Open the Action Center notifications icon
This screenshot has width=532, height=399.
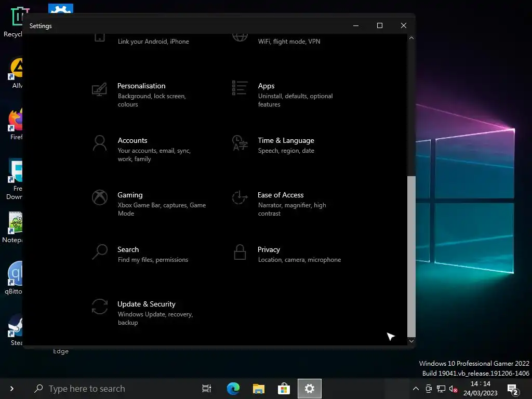tap(513, 389)
